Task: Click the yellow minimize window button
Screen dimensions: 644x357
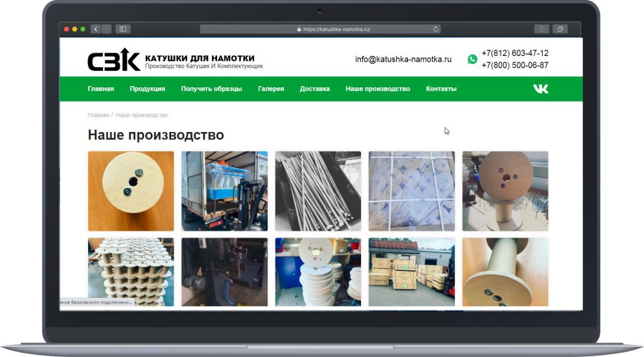Action: click(75, 29)
